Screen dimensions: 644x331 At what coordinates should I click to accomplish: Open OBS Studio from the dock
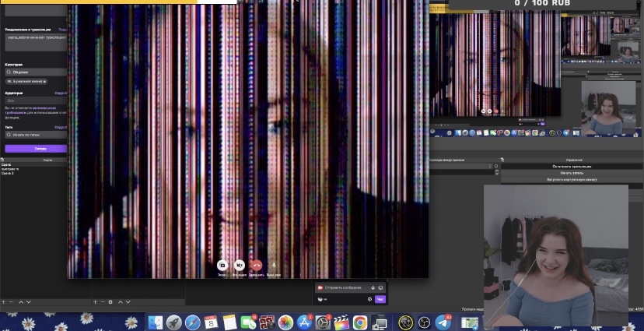[x=425, y=322]
